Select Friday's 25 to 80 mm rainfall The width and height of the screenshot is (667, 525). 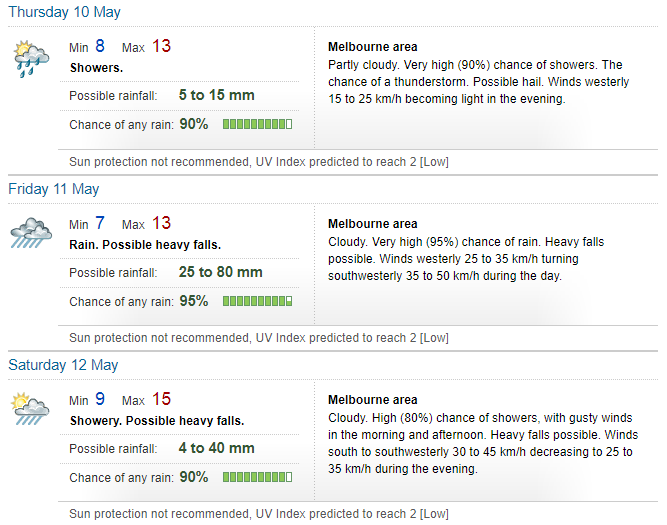220,272
